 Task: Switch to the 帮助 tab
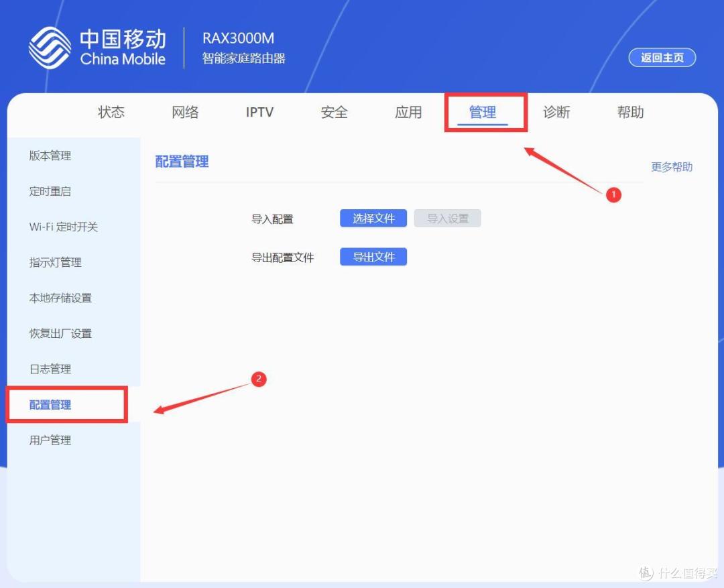[630, 113]
